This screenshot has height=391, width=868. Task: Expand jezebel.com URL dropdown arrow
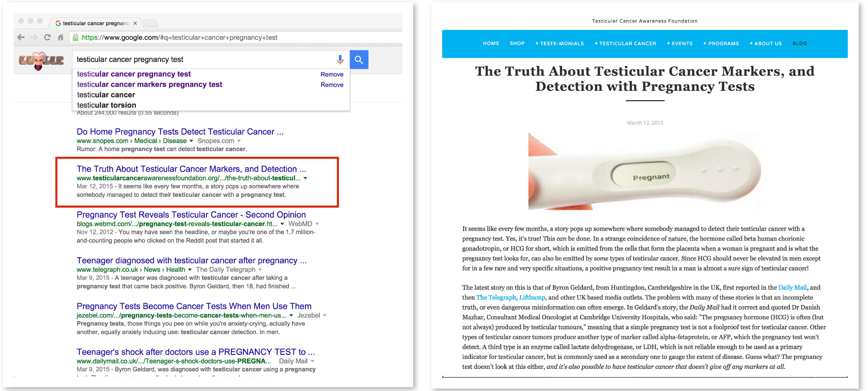click(291, 315)
